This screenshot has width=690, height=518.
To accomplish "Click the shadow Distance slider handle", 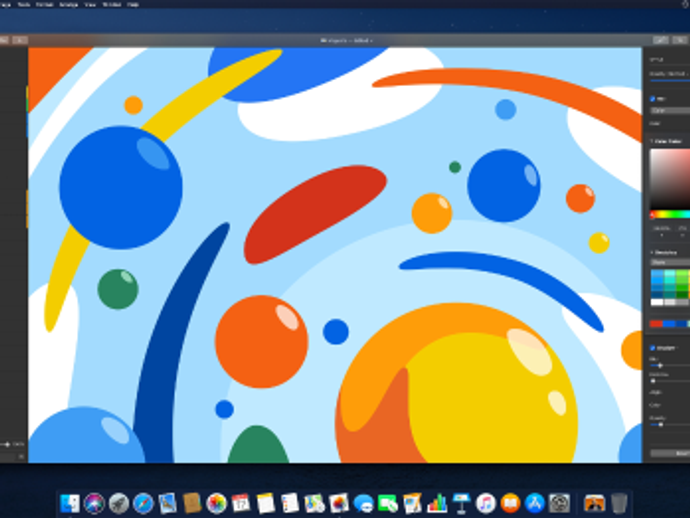I will (x=653, y=381).
